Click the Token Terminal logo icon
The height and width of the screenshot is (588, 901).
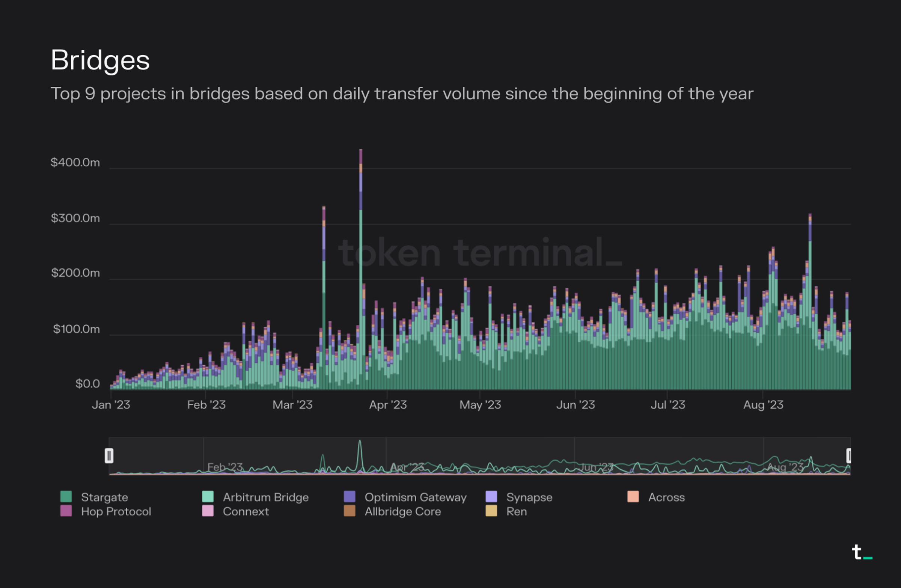pos(862,553)
